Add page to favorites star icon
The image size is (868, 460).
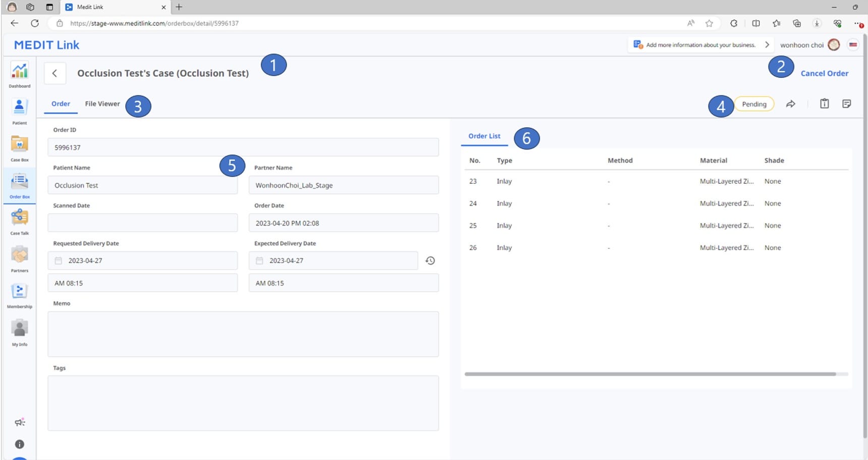point(709,23)
